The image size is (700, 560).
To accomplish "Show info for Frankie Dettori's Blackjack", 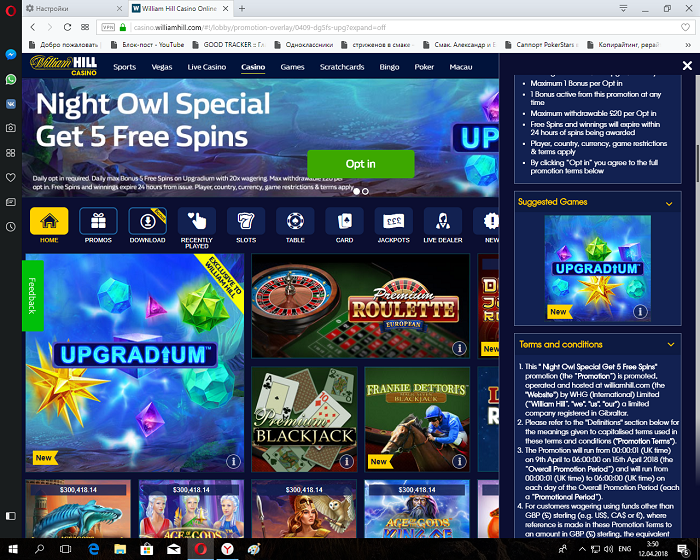I will tap(459, 461).
